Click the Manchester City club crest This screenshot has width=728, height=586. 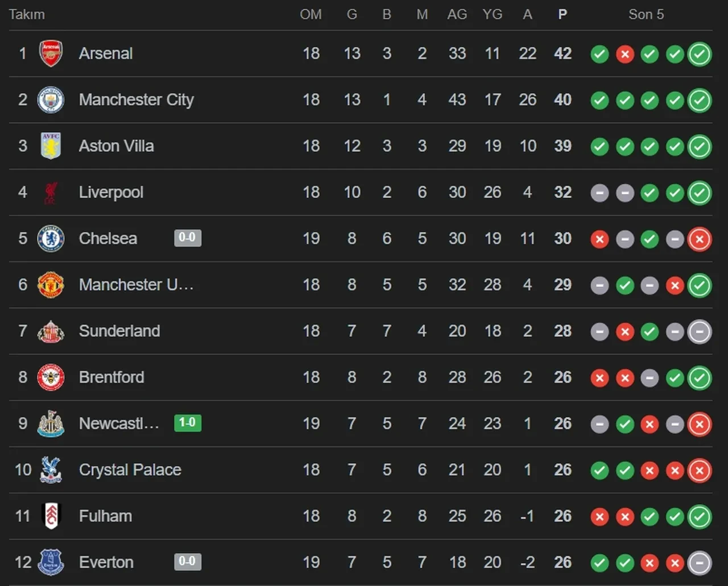click(51, 100)
